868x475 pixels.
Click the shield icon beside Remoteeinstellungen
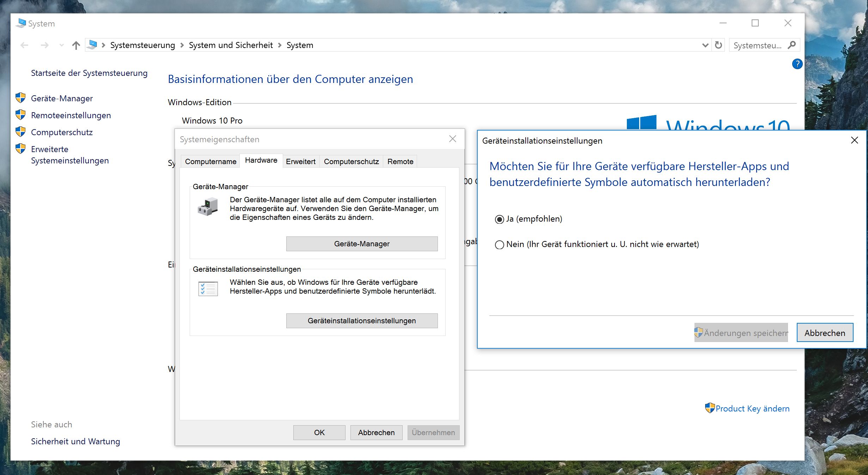click(20, 115)
